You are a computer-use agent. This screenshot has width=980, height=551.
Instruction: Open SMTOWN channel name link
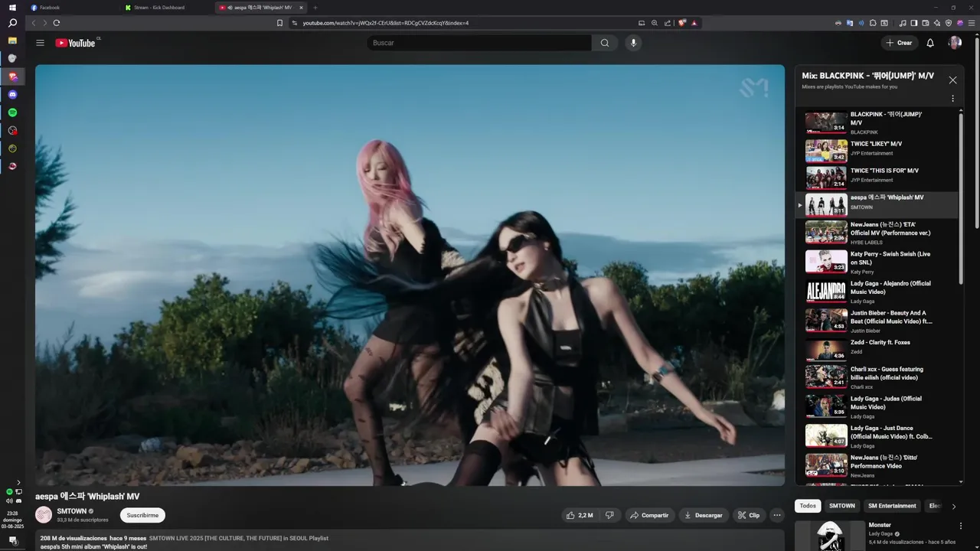(x=71, y=511)
